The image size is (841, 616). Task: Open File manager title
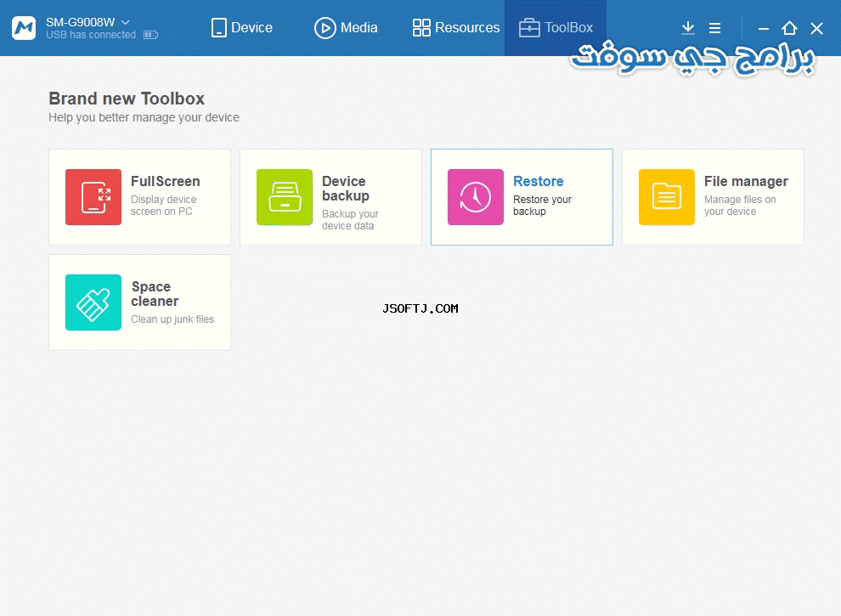click(746, 181)
